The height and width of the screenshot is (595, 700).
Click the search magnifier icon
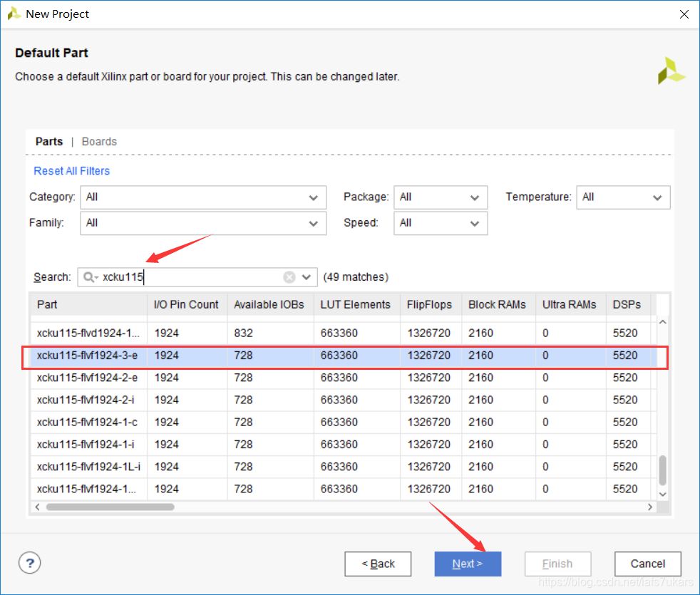tap(89, 277)
